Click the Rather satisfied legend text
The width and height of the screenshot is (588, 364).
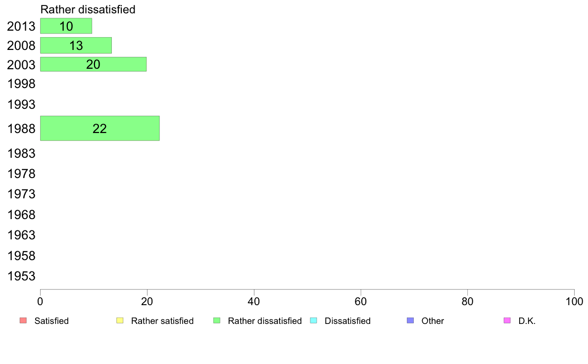pos(162,321)
